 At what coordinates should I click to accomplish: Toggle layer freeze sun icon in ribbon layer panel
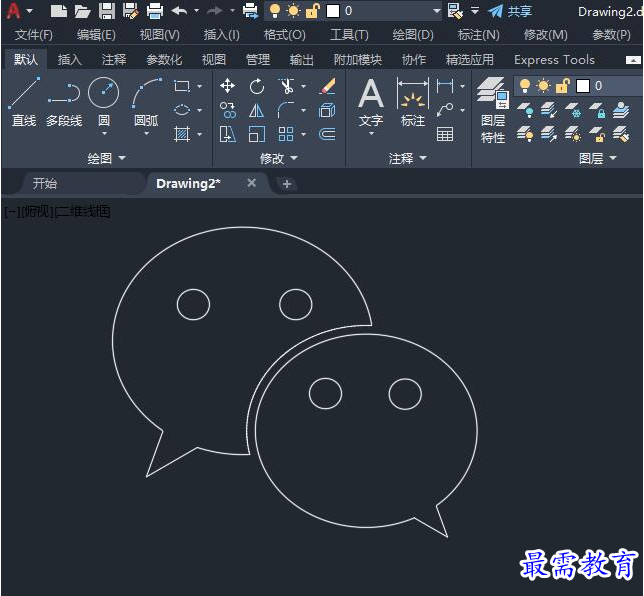(543, 86)
